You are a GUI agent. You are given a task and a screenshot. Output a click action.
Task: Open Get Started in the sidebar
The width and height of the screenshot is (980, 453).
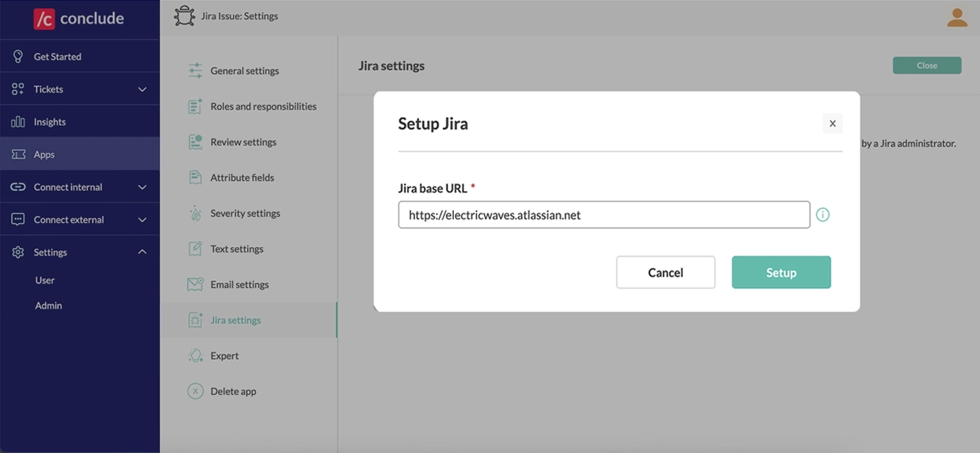point(80,56)
